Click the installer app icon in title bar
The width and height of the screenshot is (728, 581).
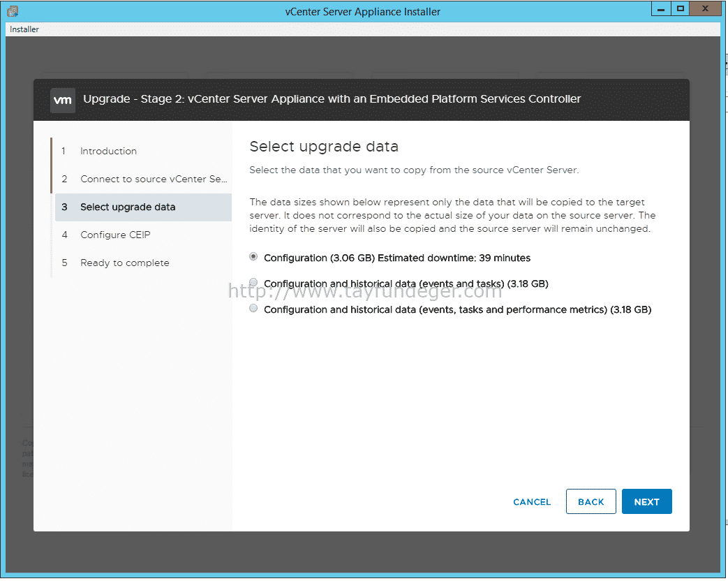click(13, 10)
